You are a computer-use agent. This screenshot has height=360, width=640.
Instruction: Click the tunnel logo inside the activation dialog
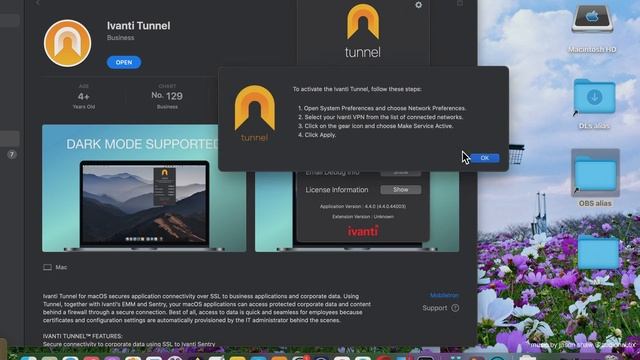(255, 113)
